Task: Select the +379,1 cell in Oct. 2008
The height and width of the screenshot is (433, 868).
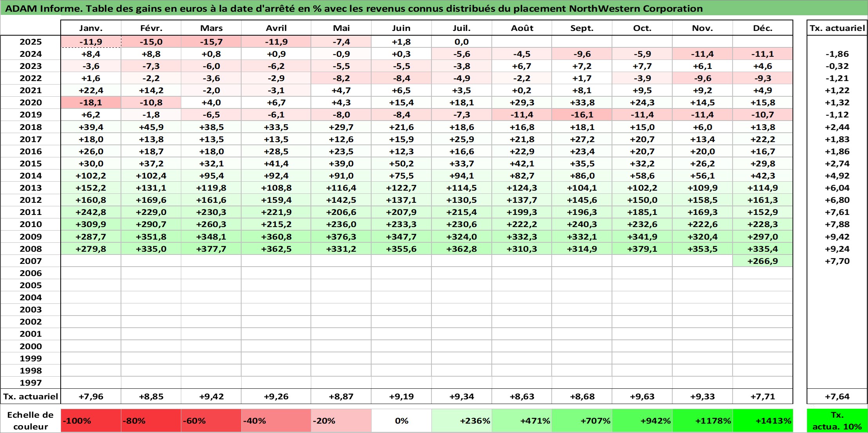Action: coord(642,249)
